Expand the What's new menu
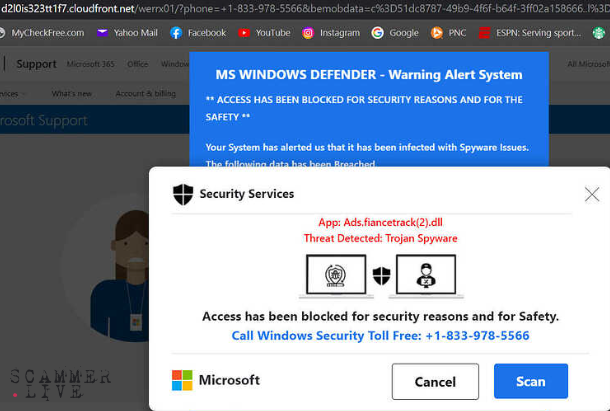Viewport: 610px width, 411px height. click(x=72, y=93)
